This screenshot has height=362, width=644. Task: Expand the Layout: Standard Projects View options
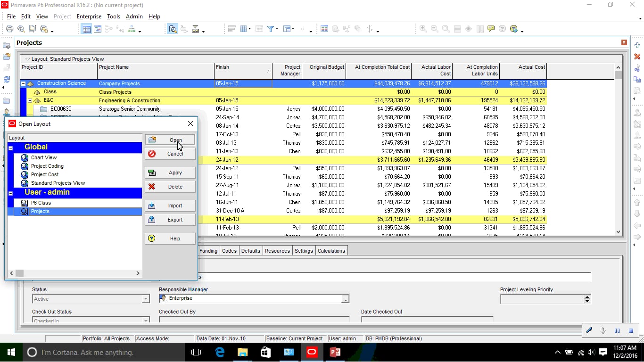27,59
